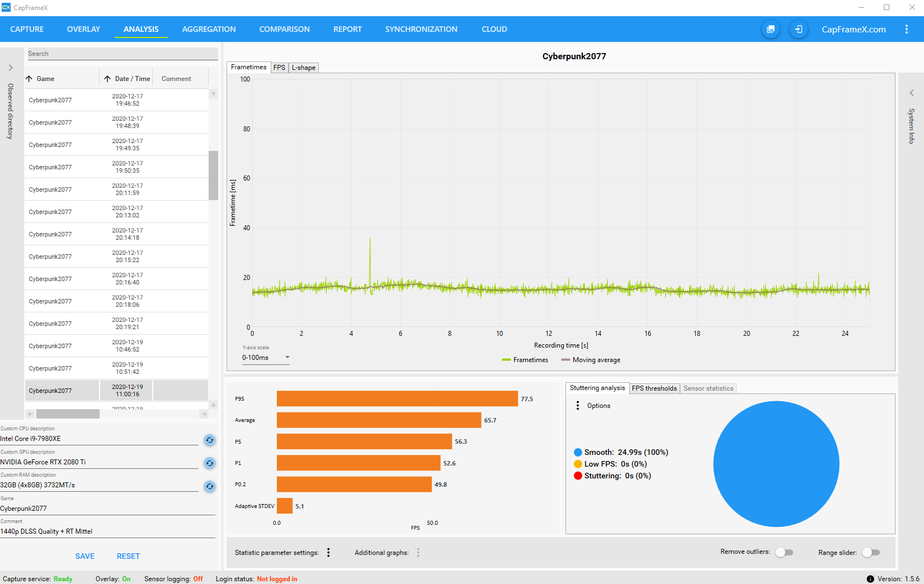Toggle the Range slider switch
Viewport: 924px width, 584px height.
pyautogui.click(x=871, y=552)
